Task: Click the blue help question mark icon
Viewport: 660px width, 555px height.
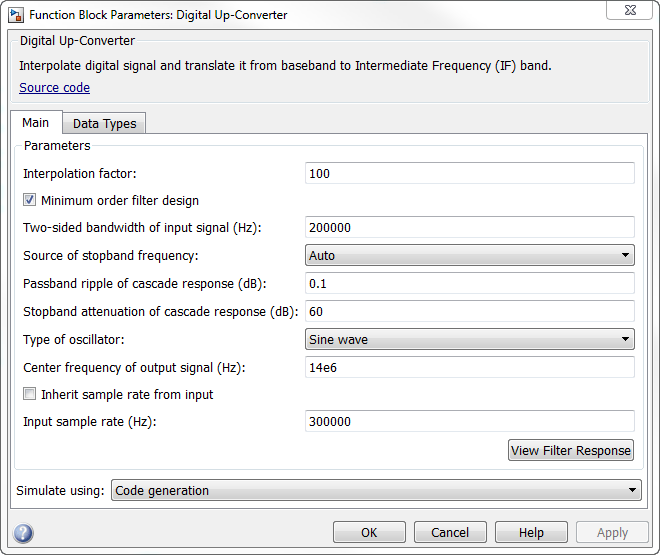Action: (x=24, y=533)
